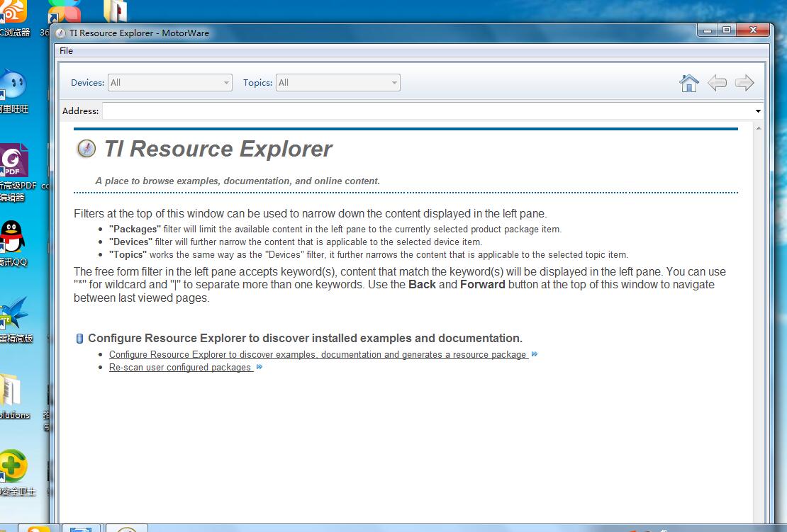The width and height of the screenshot is (787, 532).
Task: Select the green security guard desktop icon
Action: coord(13,466)
